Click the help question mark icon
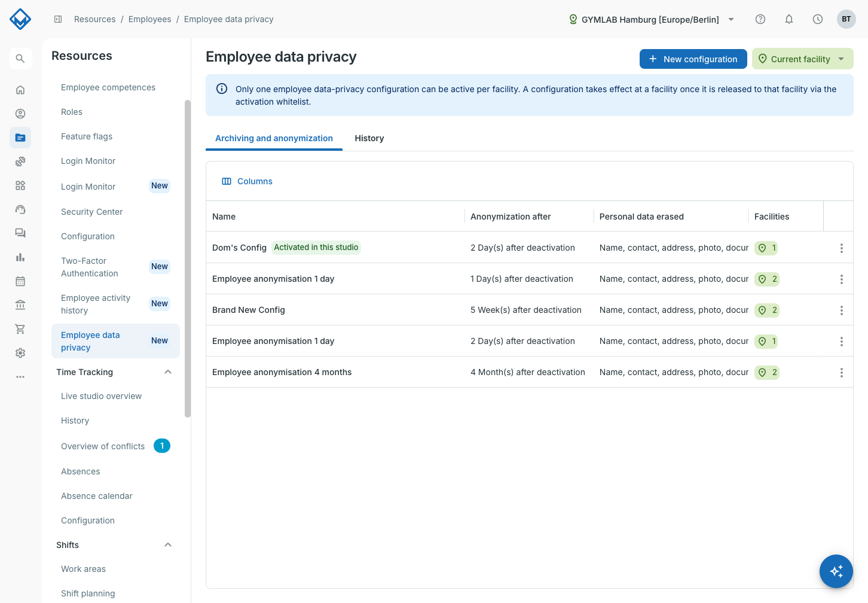 point(760,19)
